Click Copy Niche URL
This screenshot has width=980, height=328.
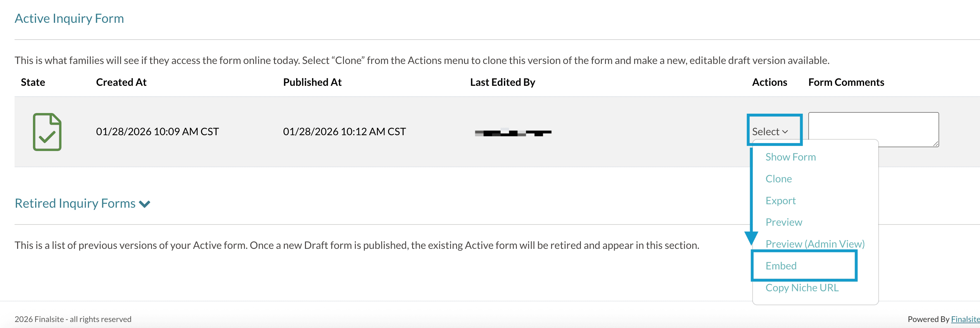802,288
